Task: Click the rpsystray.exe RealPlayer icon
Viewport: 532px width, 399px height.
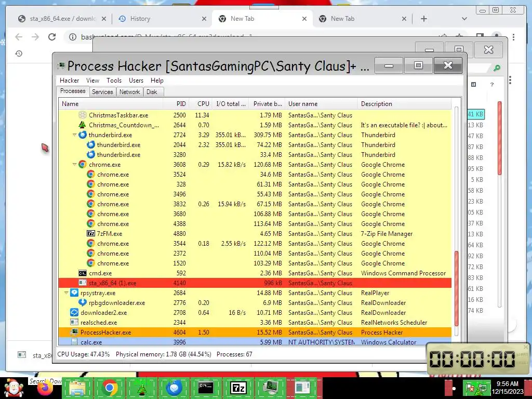Action: pyautogui.click(x=74, y=292)
